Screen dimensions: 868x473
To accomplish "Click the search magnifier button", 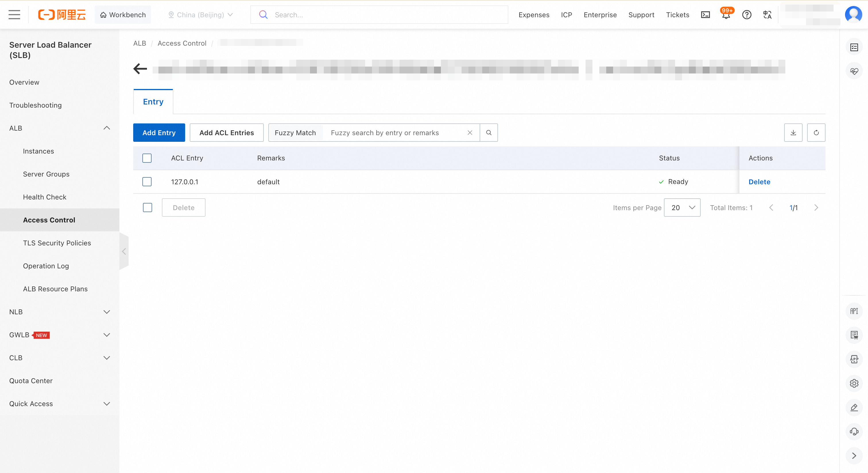I will [x=489, y=132].
